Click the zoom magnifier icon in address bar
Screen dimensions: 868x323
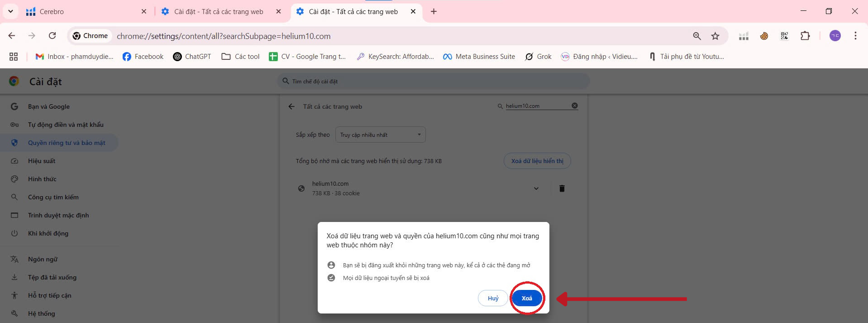[697, 36]
